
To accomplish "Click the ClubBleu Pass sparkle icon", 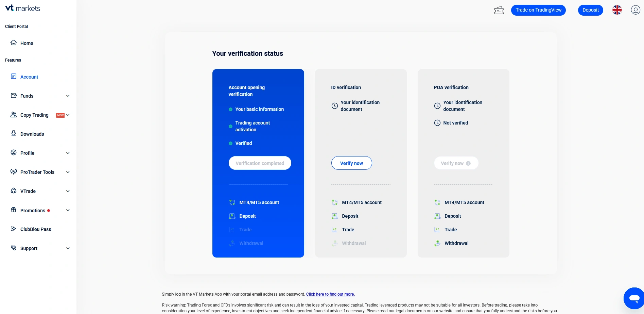I will click(14, 229).
